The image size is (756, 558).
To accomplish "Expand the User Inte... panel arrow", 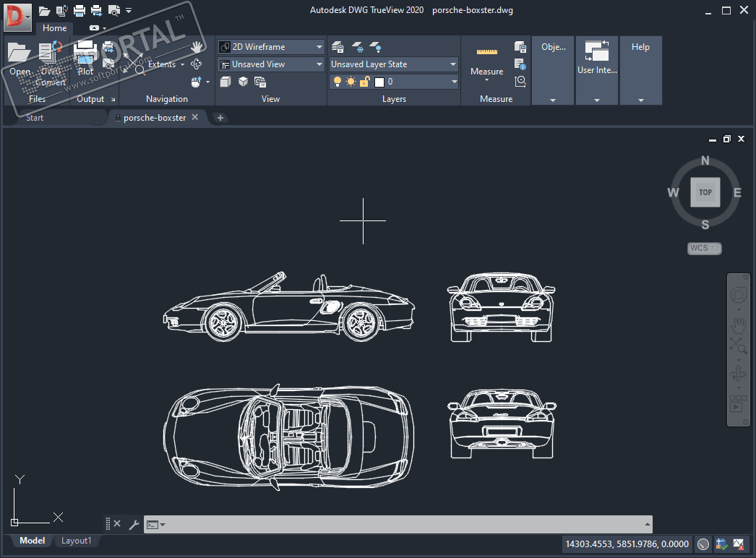I will [597, 100].
